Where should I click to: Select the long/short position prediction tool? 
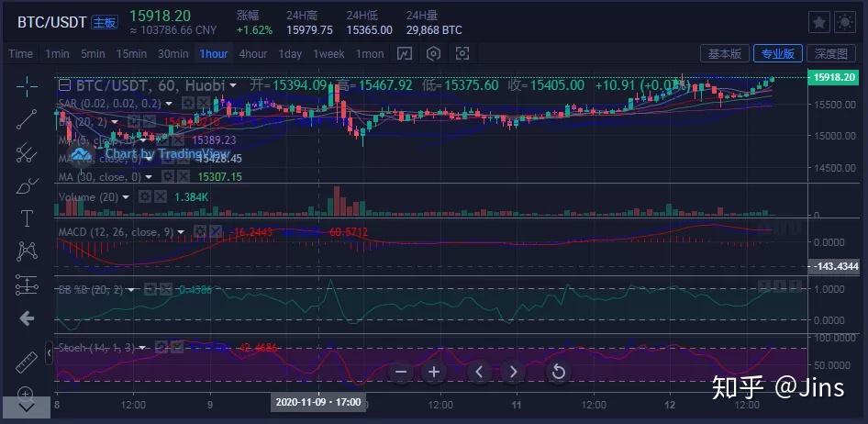27,285
